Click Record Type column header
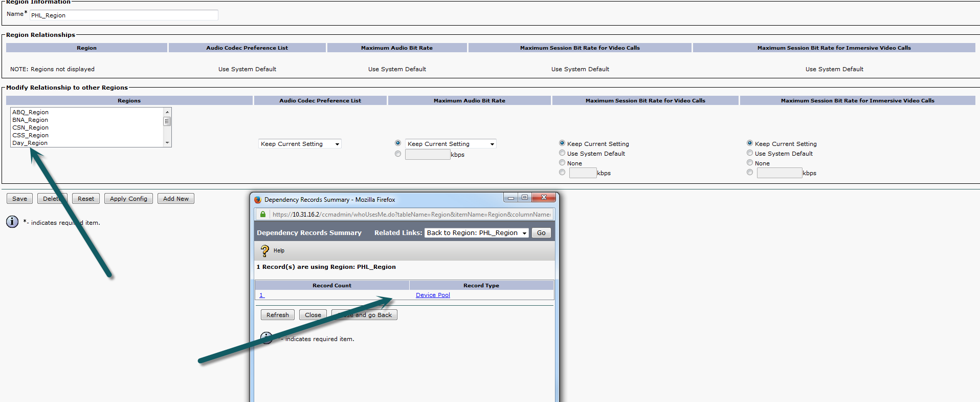This screenshot has height=402, width=980. coord(481,285)
